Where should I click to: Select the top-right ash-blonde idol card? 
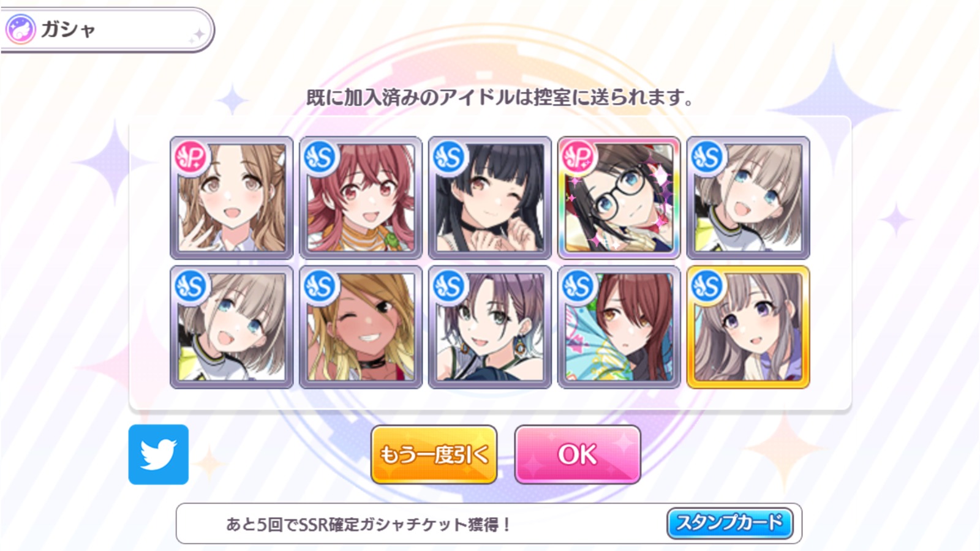click(x=748, y=198)
